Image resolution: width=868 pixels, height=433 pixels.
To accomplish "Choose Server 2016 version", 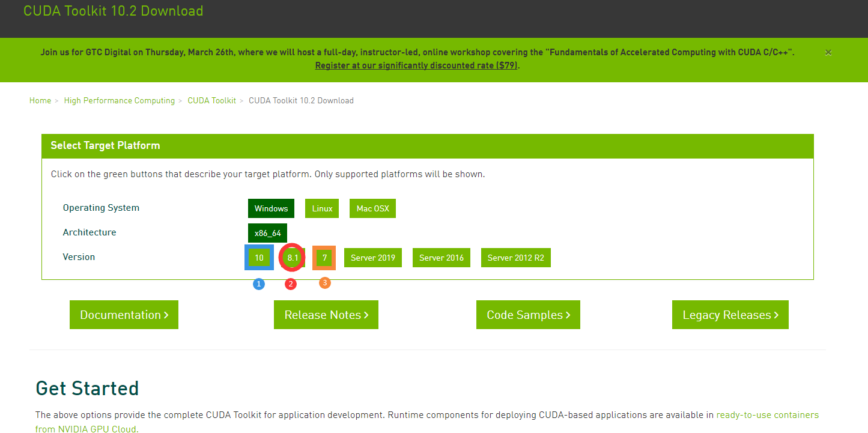I will coord(442,258).
